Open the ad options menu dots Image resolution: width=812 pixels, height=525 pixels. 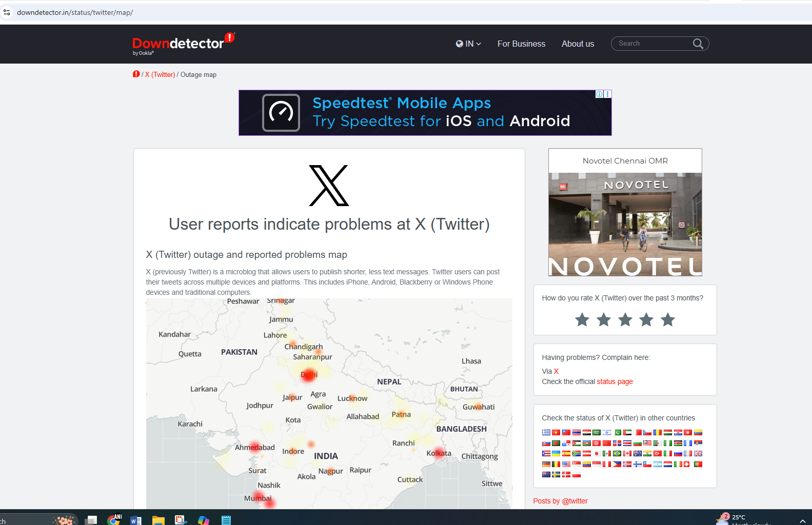608,94
